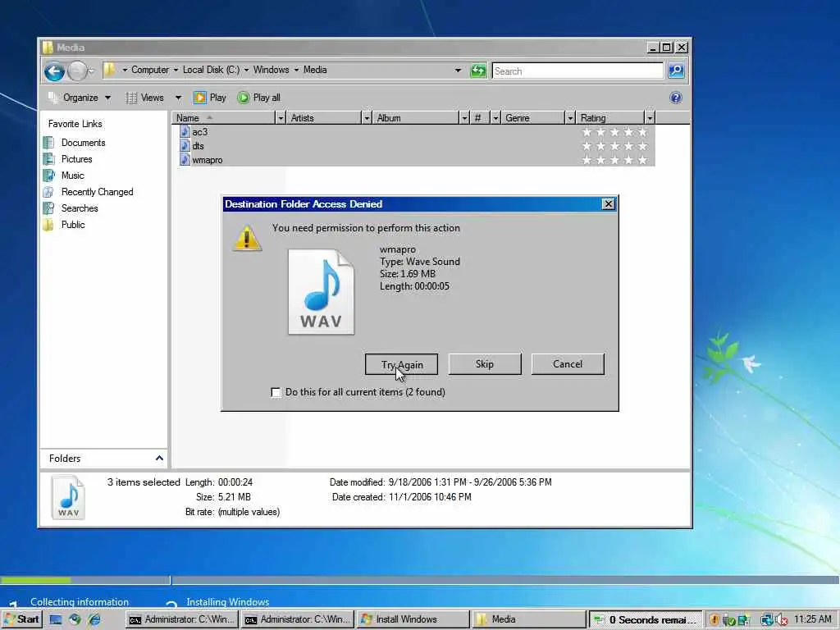This screenshot has width=840, height=630.
Task: Switch to the first Administrator command prompt
Action: (182, 619)
